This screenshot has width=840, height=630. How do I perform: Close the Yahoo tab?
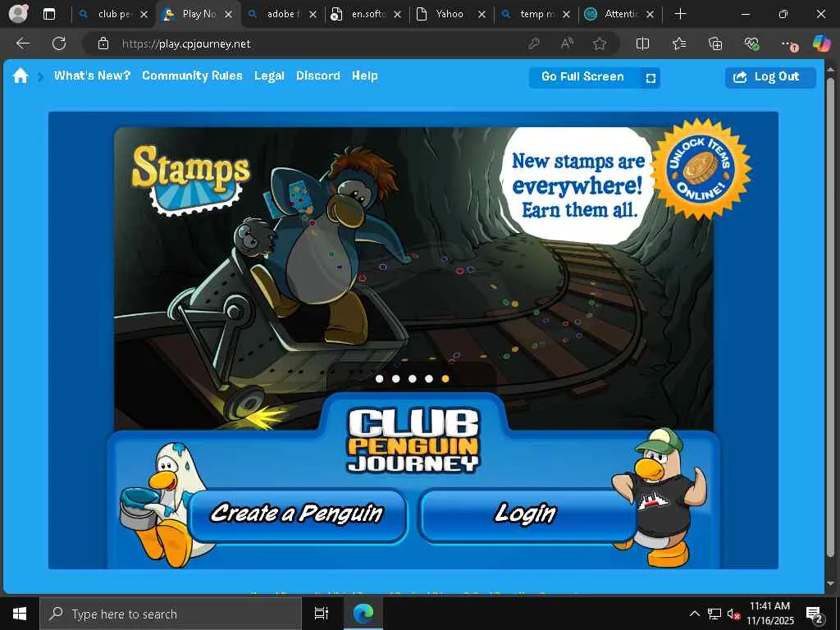tap(482, 15)
